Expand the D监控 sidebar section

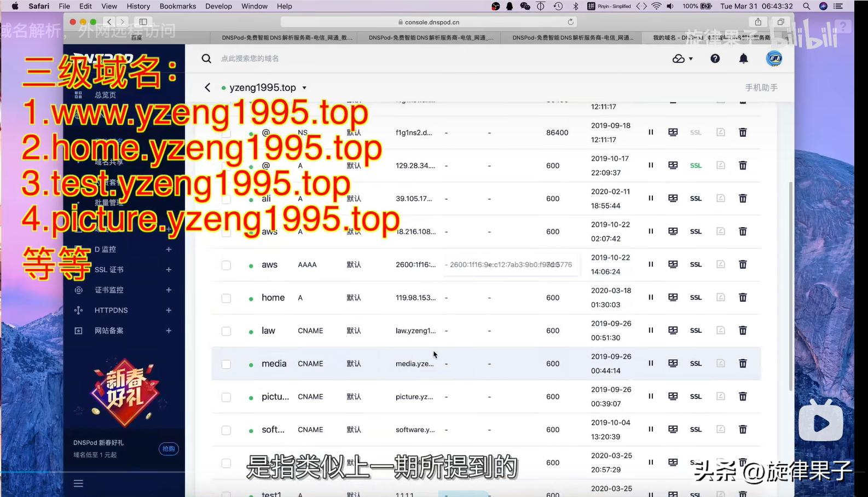(x=169, y=250)
